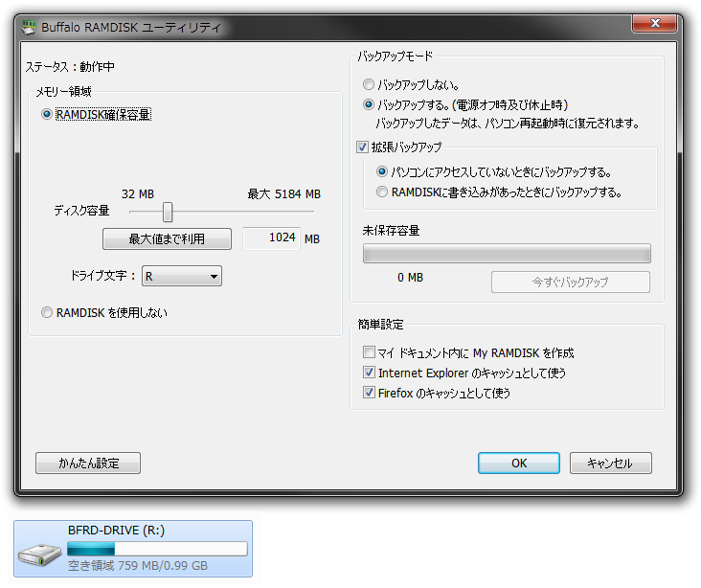Click the 今すぐバックアップ button
Image resolution: width=701 pixels, height=588 pixels.
(x=571, y=283)
